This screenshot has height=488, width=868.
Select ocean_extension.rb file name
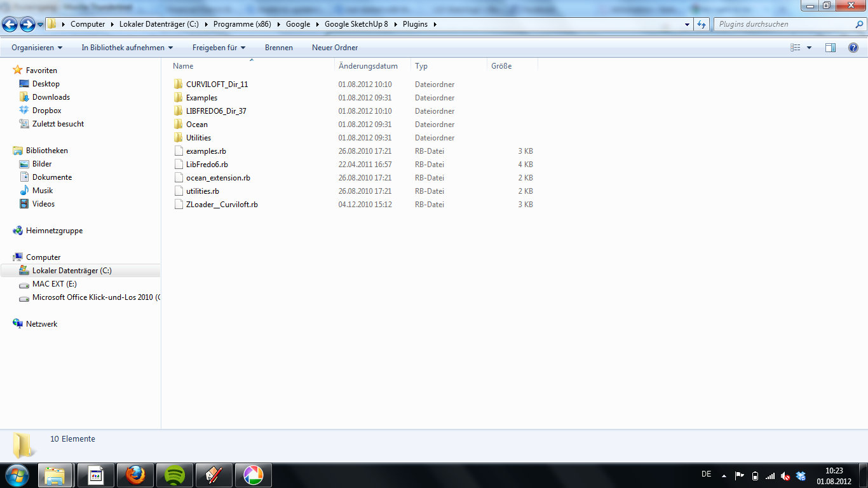[x=218, y=178]
